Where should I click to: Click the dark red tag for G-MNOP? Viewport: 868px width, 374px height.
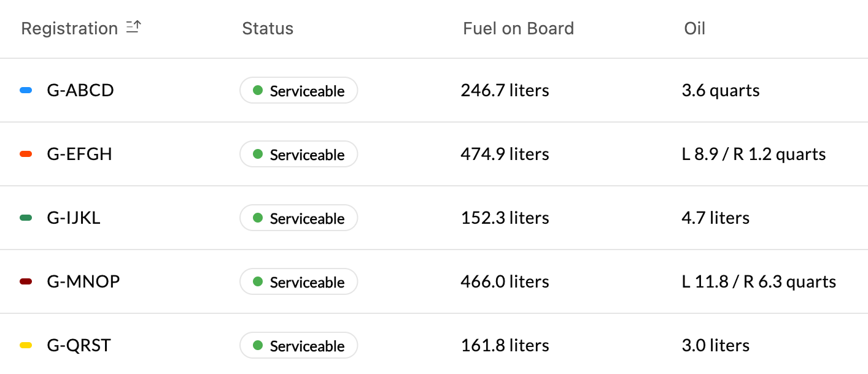click(26, 282)
